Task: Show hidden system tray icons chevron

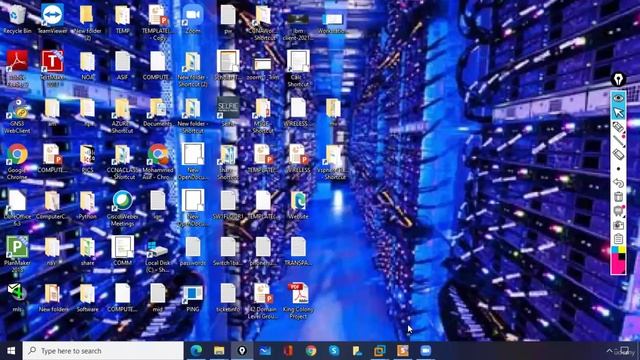Action: click(609, 351)
